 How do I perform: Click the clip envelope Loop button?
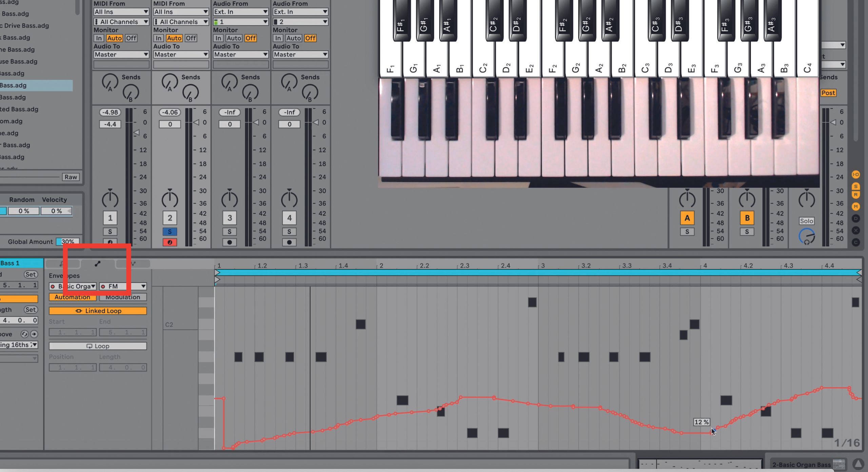click(x=98, y=346)
